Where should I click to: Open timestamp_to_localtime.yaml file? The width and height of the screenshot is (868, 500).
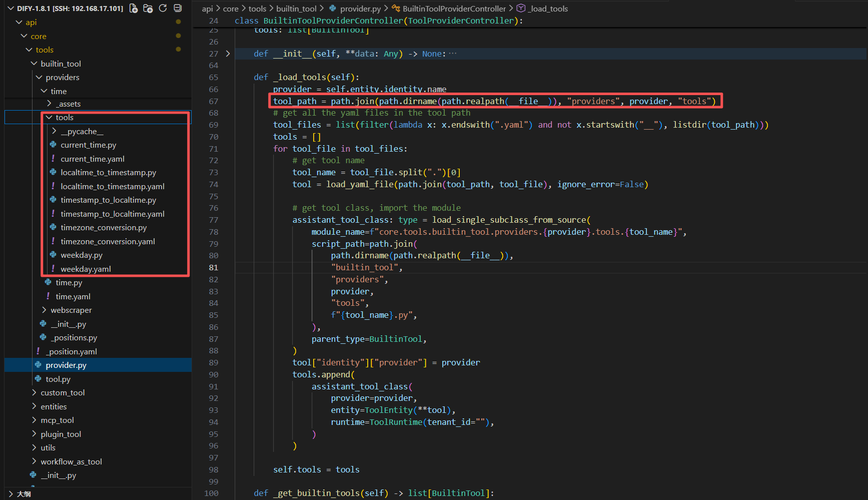pos(113,214)
